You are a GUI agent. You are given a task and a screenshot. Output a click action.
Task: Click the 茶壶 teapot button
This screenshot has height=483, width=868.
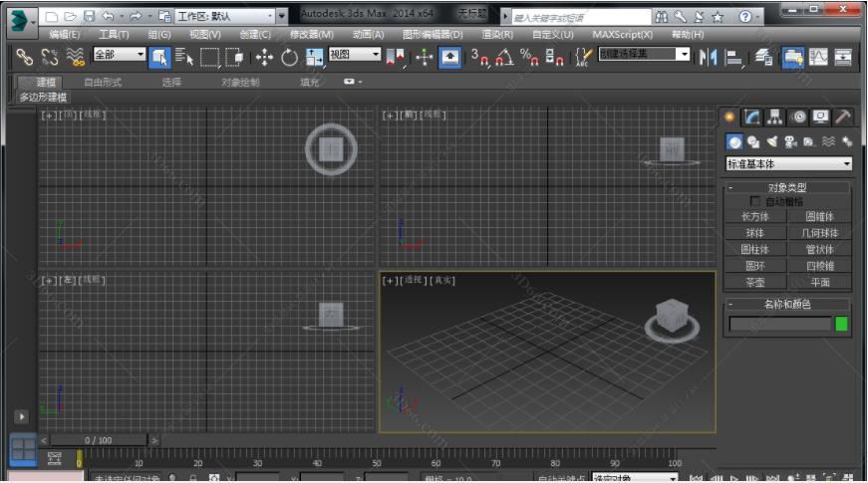tap(754, 283)
